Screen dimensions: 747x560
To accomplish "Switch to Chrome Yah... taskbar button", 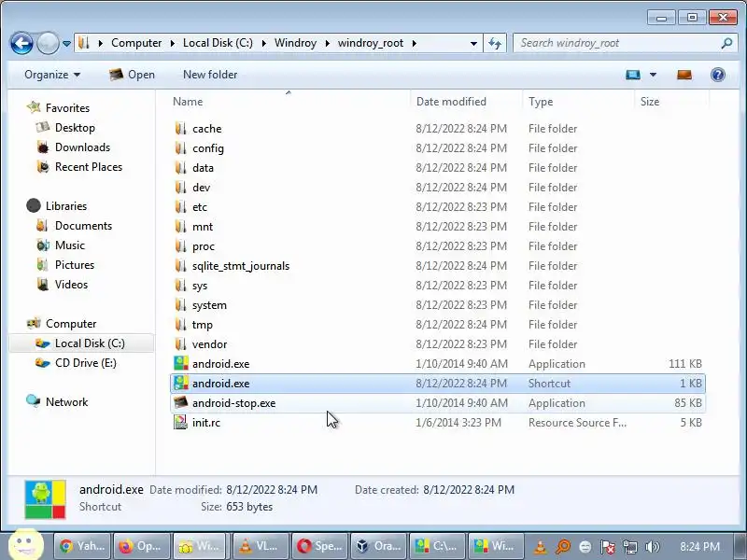I will click(x=82, y=546).
